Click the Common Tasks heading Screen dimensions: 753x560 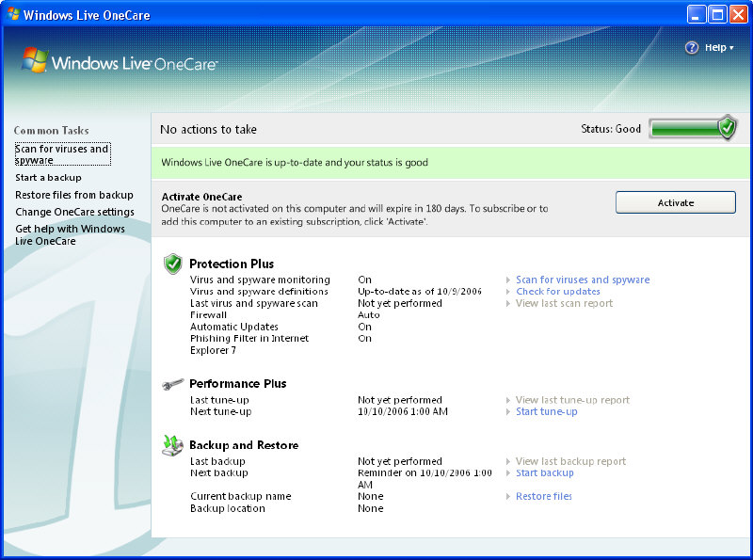click(x=52, y=131)
